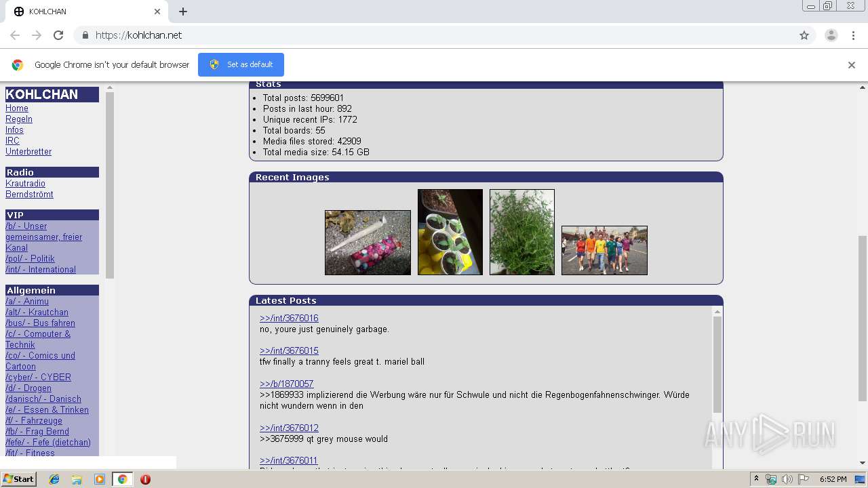This screenshot has width=868, height=488.
Task: Open the media player taskbar icon
Action: 100,479
